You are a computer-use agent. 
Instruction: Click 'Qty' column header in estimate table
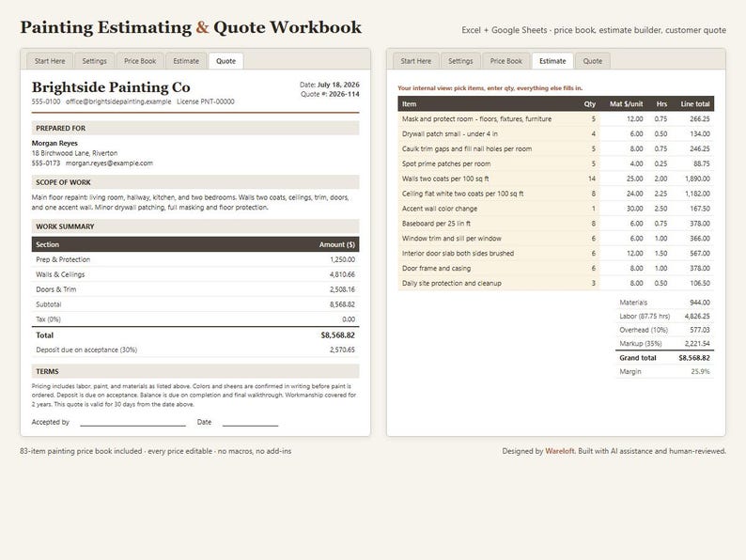(590, 103)
